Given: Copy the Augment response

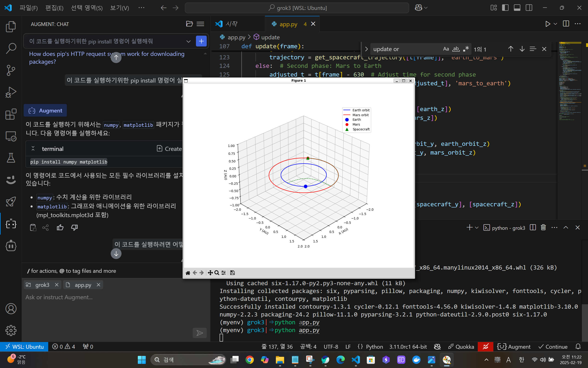Looking at the screenshot, I should tap(33, 227).
